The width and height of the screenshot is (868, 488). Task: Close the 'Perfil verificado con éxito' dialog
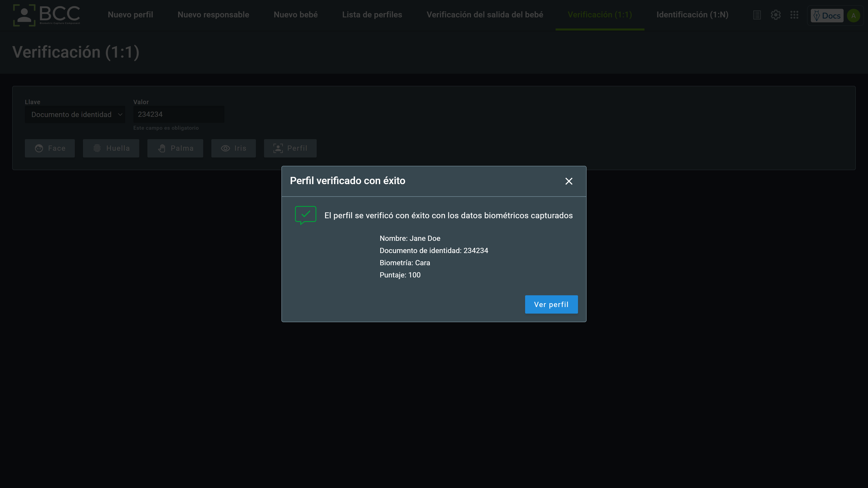pos(569,181)
